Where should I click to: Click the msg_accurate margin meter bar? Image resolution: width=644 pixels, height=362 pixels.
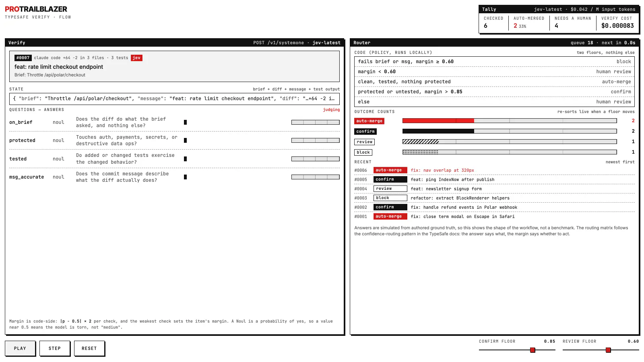click(x=316, y=177)
